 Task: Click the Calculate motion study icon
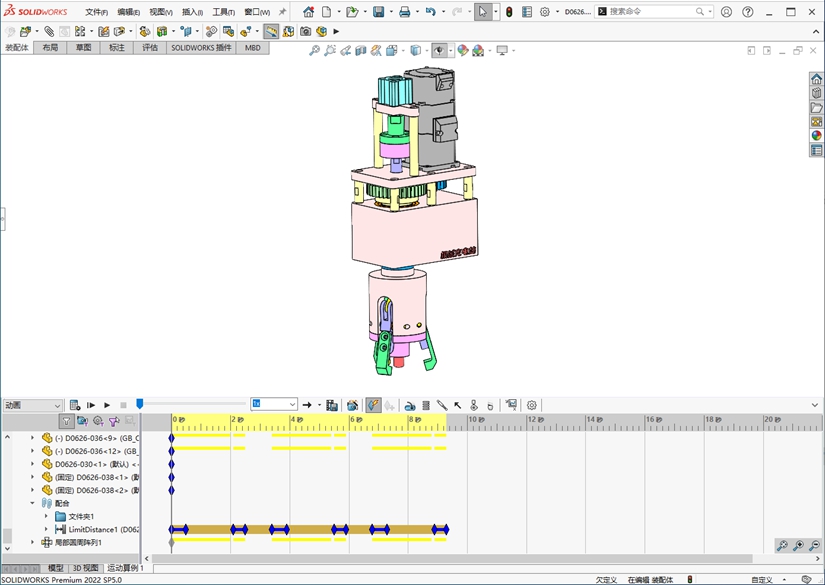pos(75,405)
